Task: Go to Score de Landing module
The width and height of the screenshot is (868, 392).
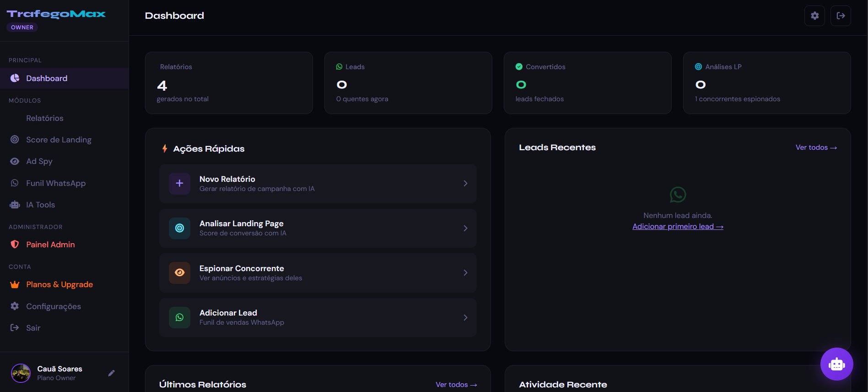Action: coord(64,140)
